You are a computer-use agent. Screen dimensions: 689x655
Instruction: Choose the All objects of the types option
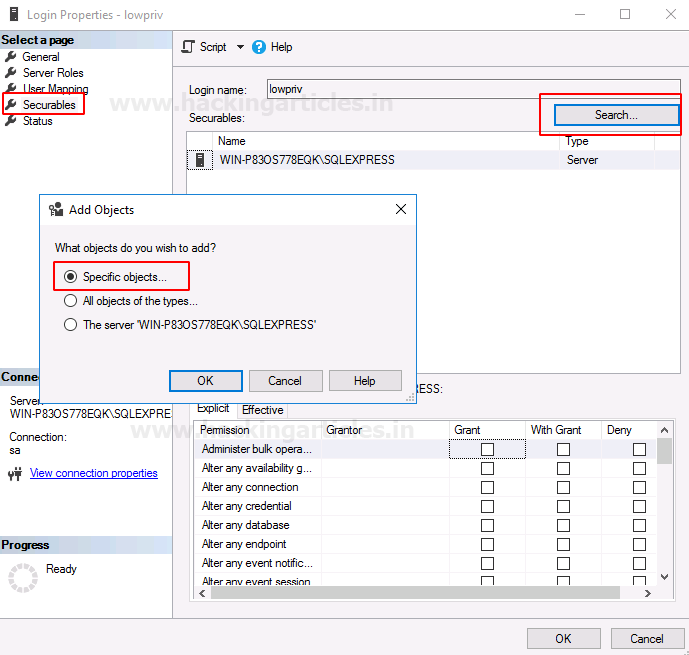click(71, 301)
